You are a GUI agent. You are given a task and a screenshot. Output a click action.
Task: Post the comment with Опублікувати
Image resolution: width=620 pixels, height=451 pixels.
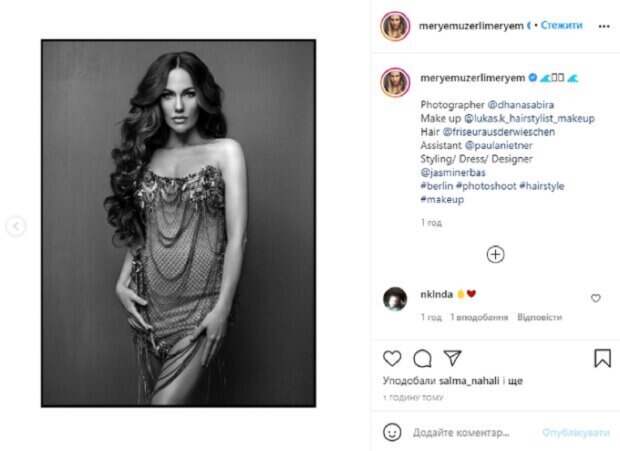[575, 432]
